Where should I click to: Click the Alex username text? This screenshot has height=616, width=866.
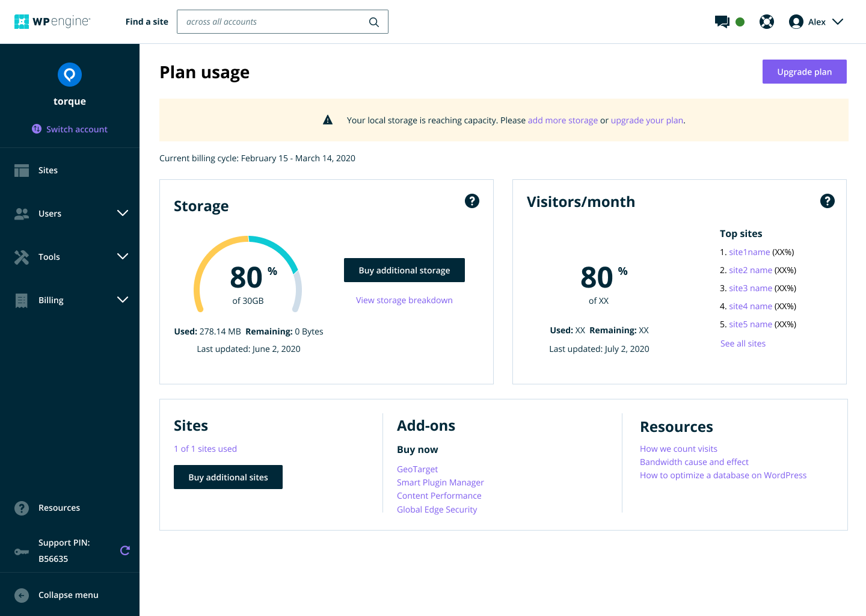point(817,22)
